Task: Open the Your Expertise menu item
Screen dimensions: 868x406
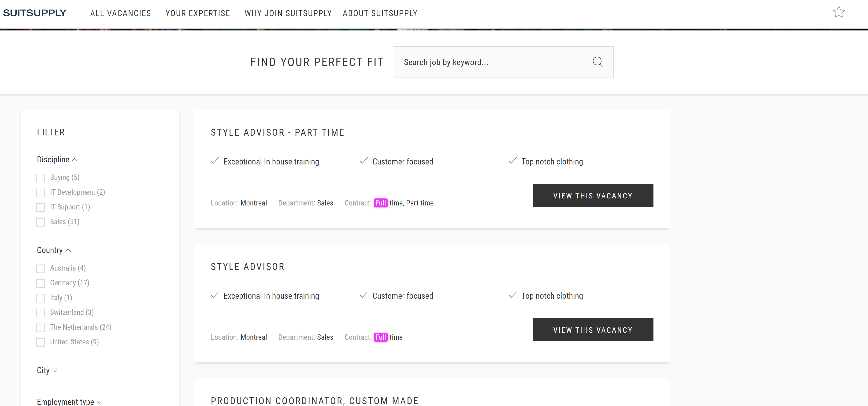Action: [x=198, y=13]
